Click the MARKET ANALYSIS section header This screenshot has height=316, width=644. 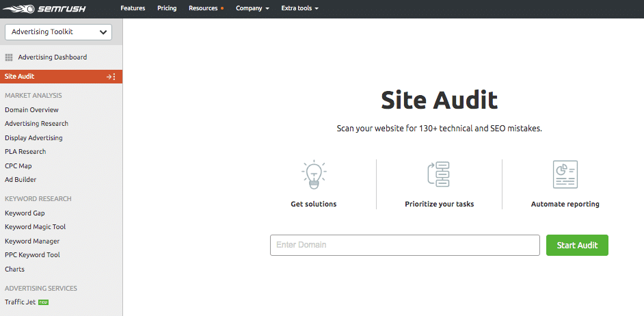tap(33, 96)
